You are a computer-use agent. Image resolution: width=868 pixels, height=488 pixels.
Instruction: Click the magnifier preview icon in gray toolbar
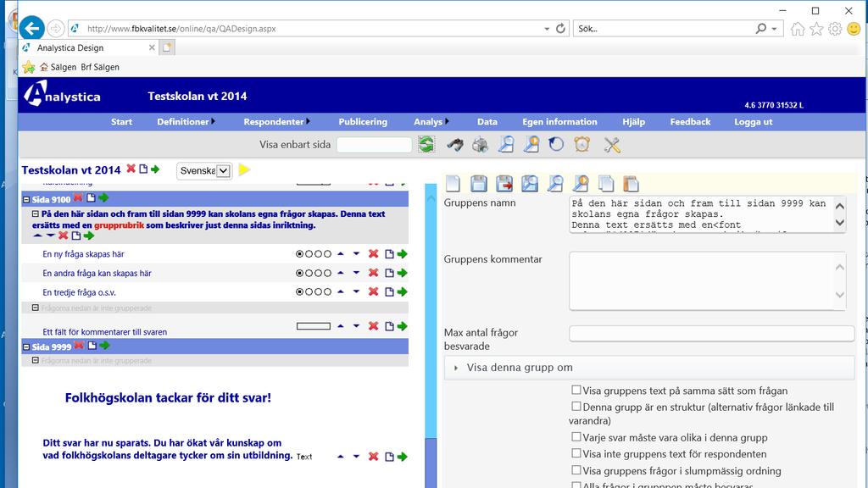[505, 144]
